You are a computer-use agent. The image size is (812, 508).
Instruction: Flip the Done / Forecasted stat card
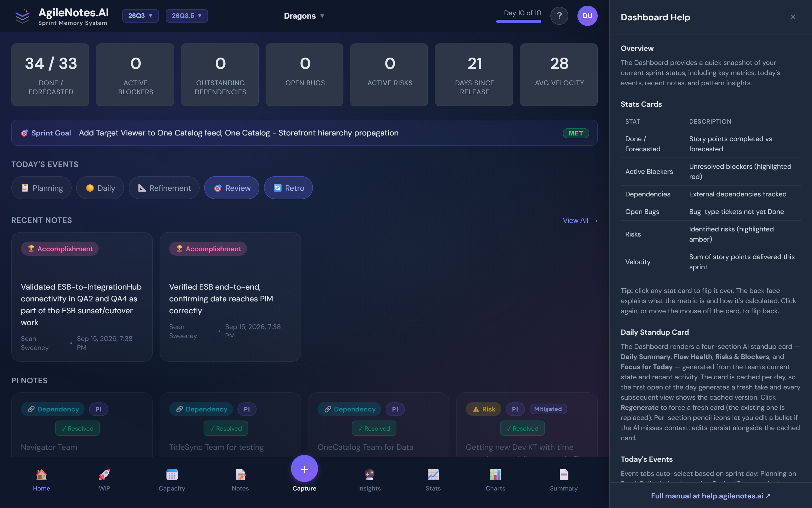pyautogui.click(x=50, y=75)
